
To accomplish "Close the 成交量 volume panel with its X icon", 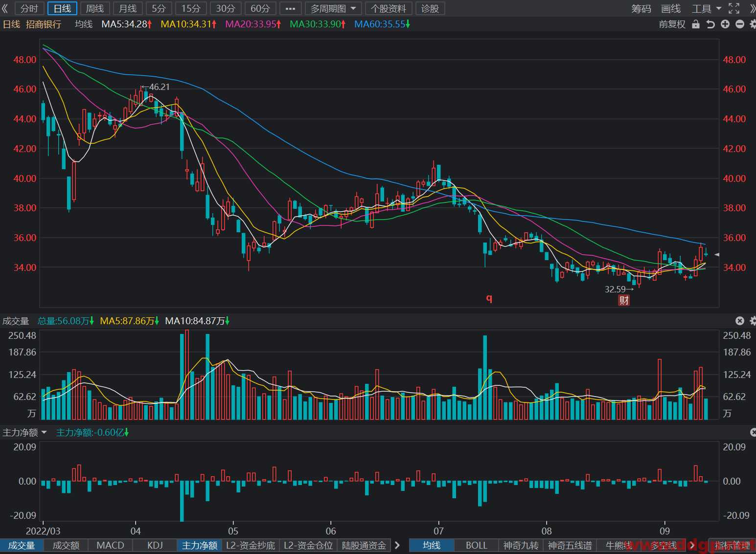I will [x=740, y=321].
